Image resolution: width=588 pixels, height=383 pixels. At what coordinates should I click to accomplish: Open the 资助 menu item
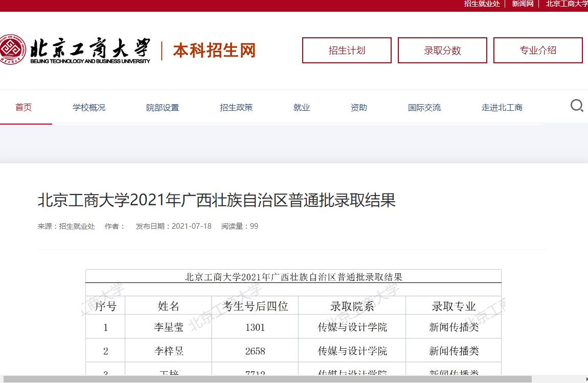pos(358,107)
